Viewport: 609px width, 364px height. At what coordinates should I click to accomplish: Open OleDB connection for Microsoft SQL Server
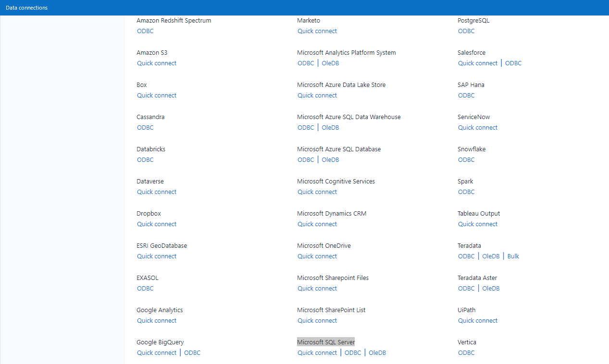[377, 352]
